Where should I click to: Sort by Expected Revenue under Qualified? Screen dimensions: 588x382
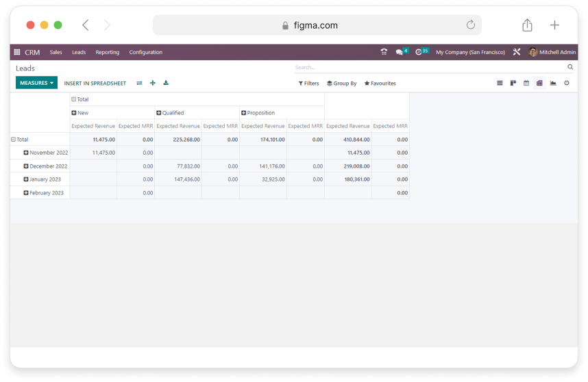(x=178, y=126)
